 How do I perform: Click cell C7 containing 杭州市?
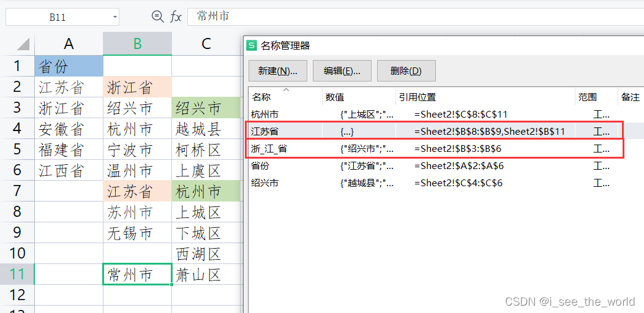[x=206, y=190]
